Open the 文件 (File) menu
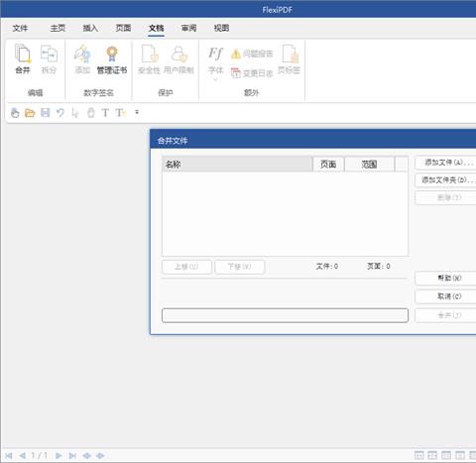 (20, 28)
